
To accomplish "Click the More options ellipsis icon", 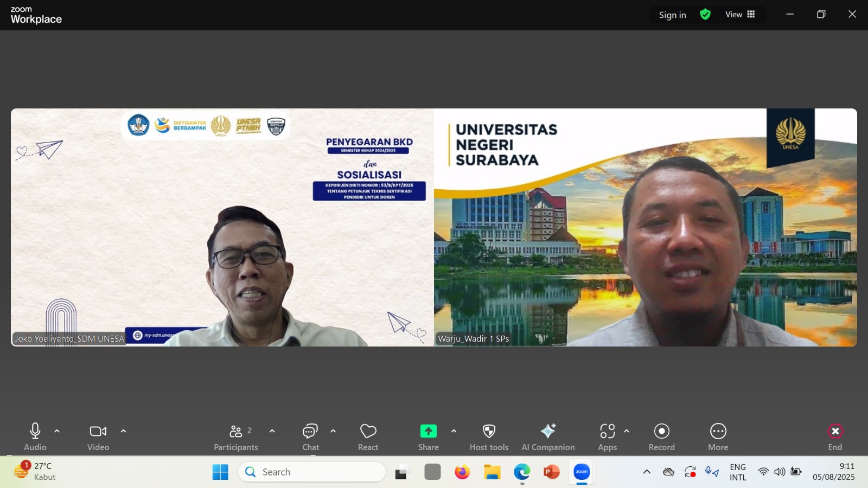I will click(718, 432).
